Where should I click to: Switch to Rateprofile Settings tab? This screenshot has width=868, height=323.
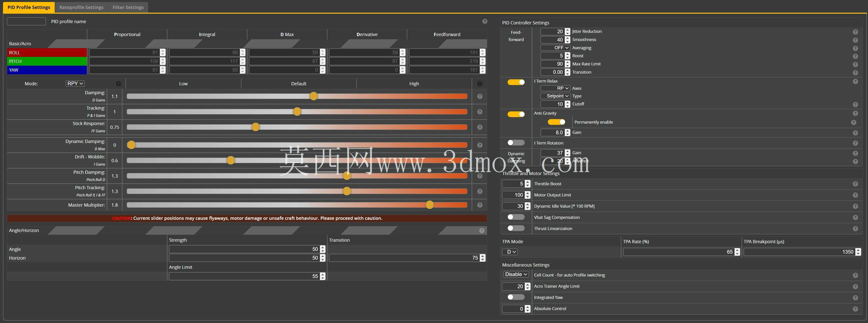[81, 7]
